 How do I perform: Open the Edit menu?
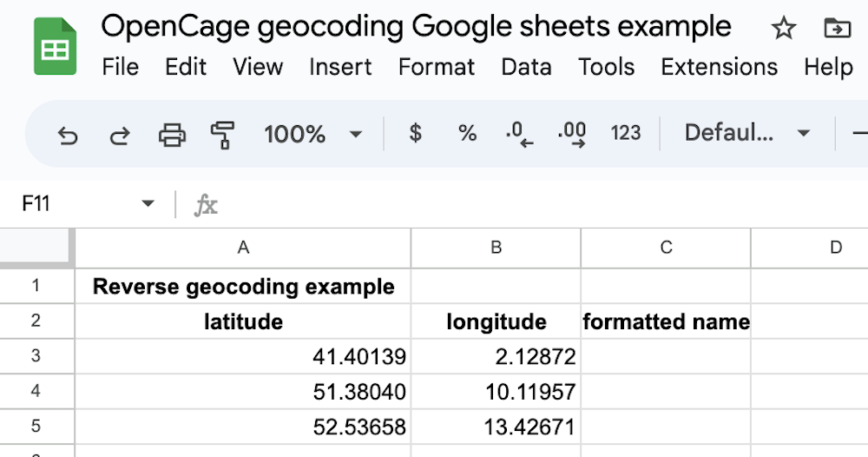[186, 67]
